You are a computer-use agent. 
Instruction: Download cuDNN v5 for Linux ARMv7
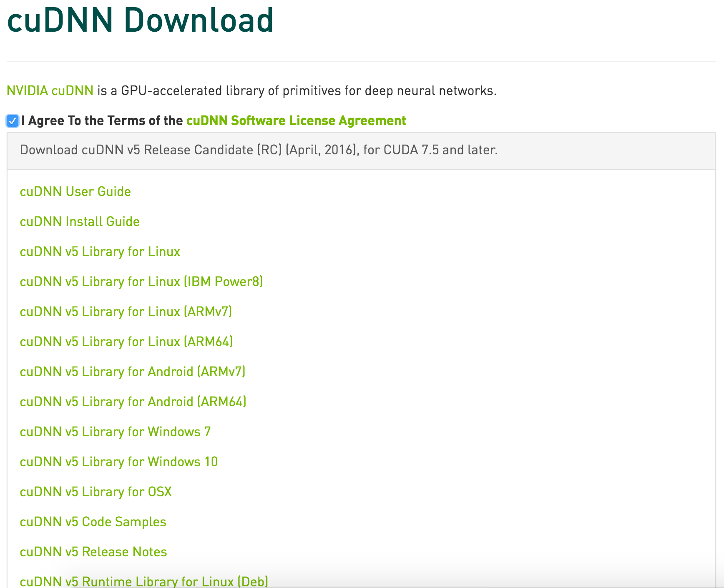pos(126,312)
